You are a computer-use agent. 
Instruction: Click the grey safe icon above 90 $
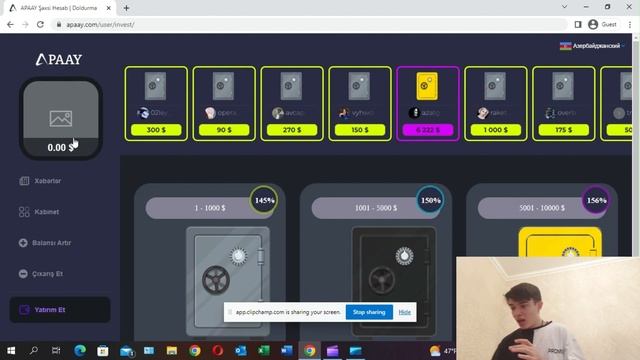(223, 86)
